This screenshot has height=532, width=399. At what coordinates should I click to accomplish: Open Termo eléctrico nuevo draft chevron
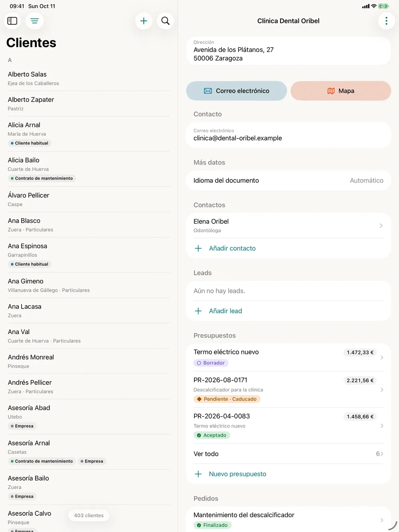point(382,358)
